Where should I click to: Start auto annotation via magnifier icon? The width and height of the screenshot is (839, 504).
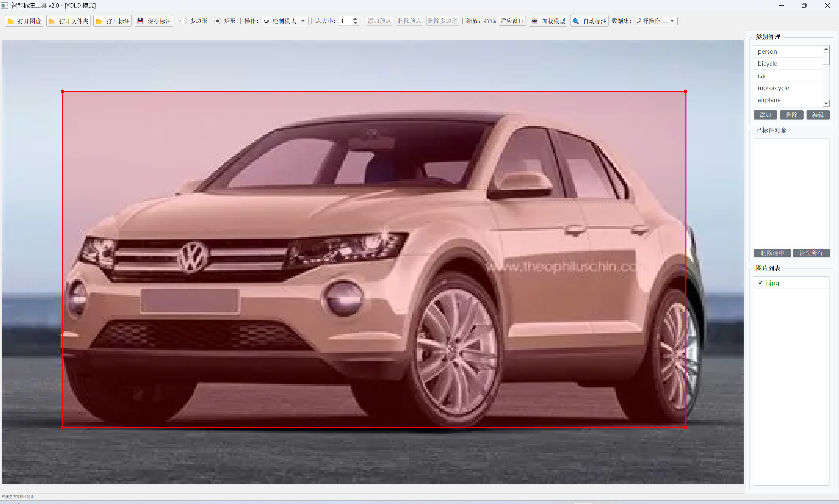pyautogui.click(x=576, y=21)
